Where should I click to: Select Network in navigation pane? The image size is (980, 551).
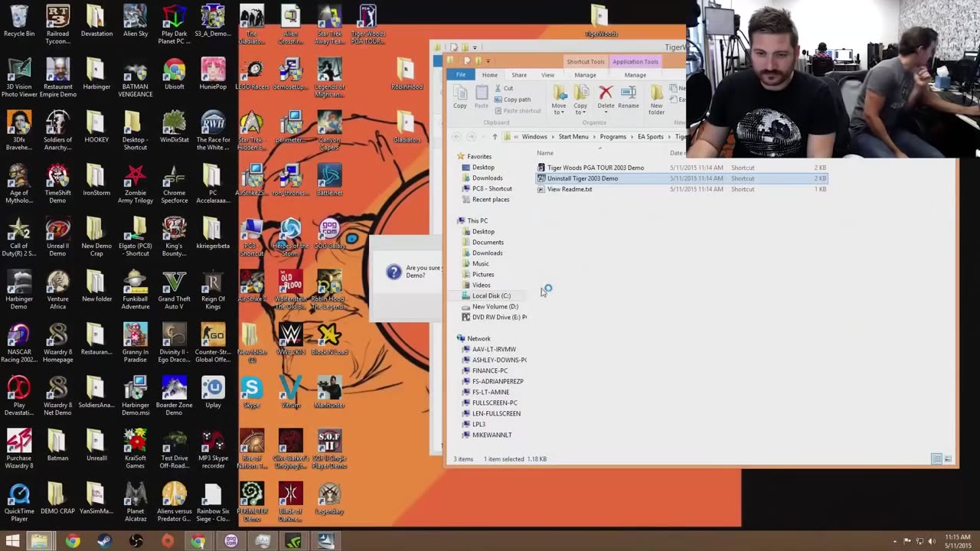(479, 339)
